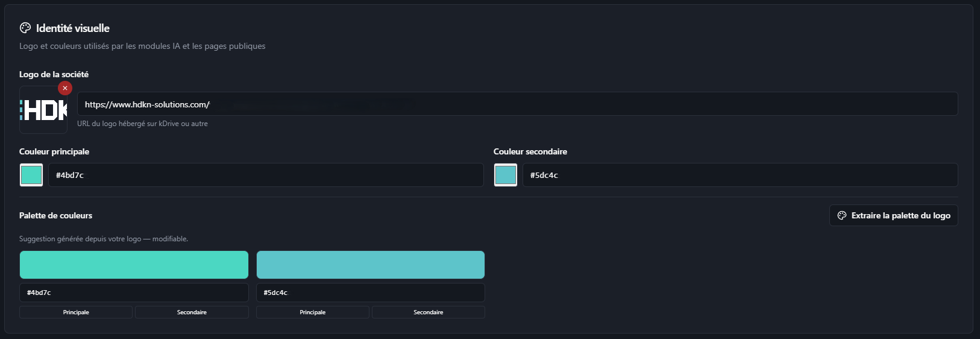This screenshot has height=339, width=980.
Task: Click the HDK logo thumbnail
Action: point(43,110)
